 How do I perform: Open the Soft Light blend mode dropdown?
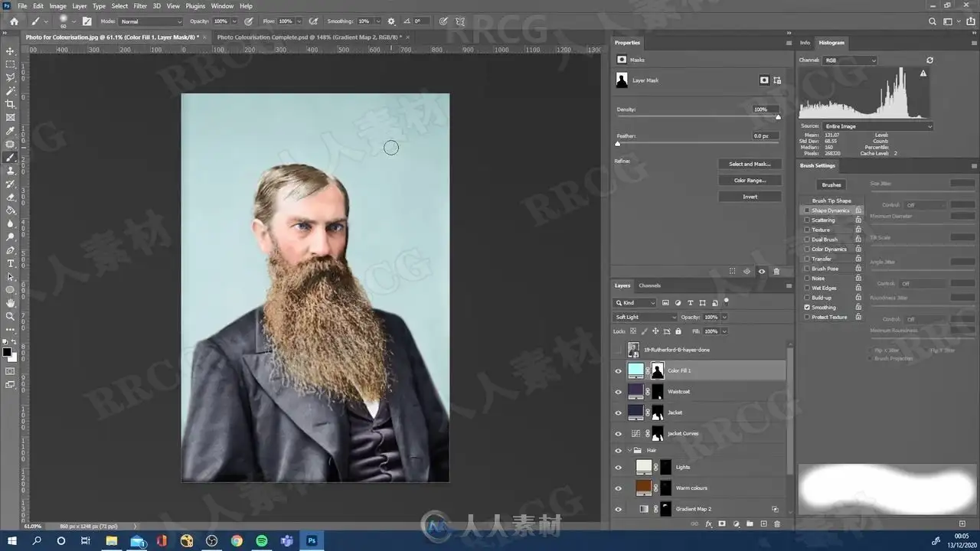coord(646,317)
